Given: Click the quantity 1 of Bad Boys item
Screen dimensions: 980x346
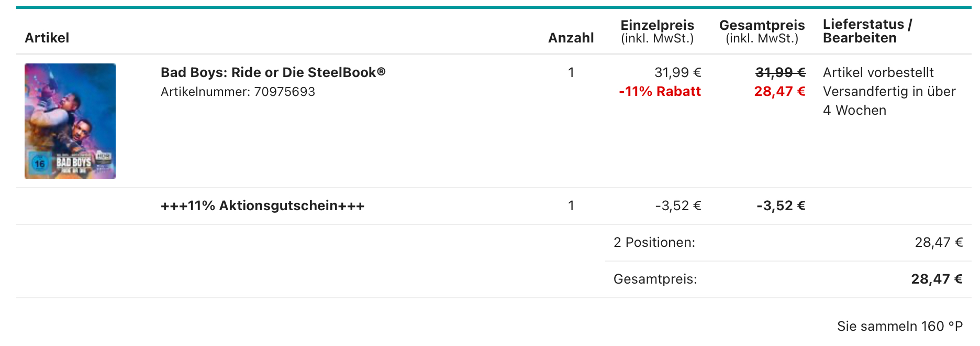Looking at the screenshot, I should (571, 72).
